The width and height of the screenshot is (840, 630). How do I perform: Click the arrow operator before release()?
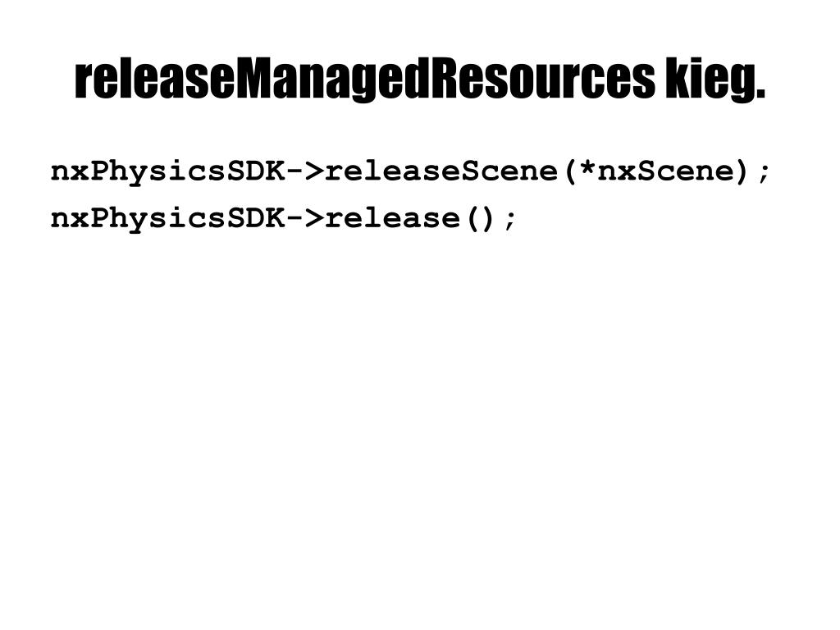306,218
